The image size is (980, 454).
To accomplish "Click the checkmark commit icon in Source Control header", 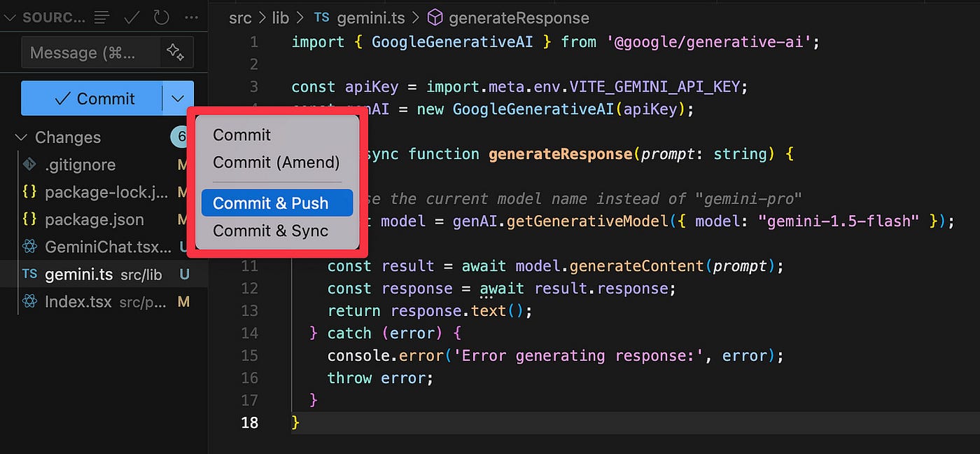I will 132,17.
